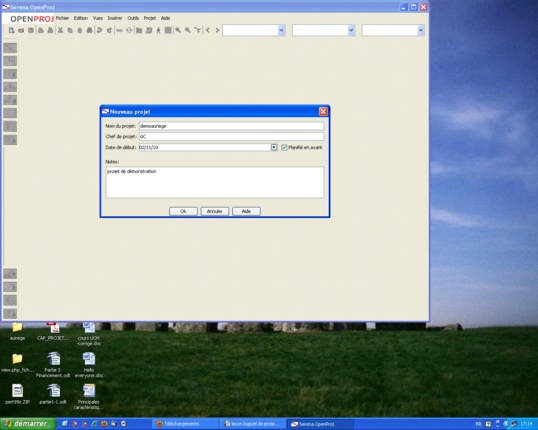Click the Save toolbar icon
538x430 pixels.
pyautogui.click(x=31, y=31)
